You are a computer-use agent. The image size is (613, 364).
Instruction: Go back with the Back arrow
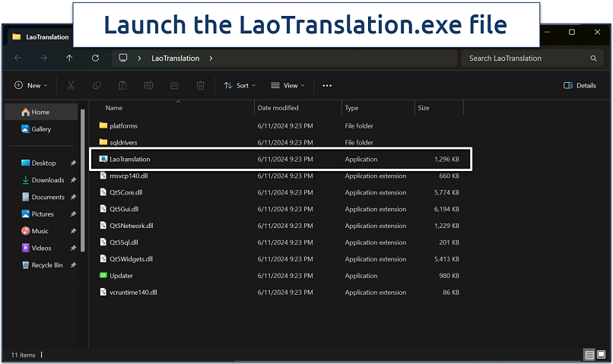pos(17,59)
